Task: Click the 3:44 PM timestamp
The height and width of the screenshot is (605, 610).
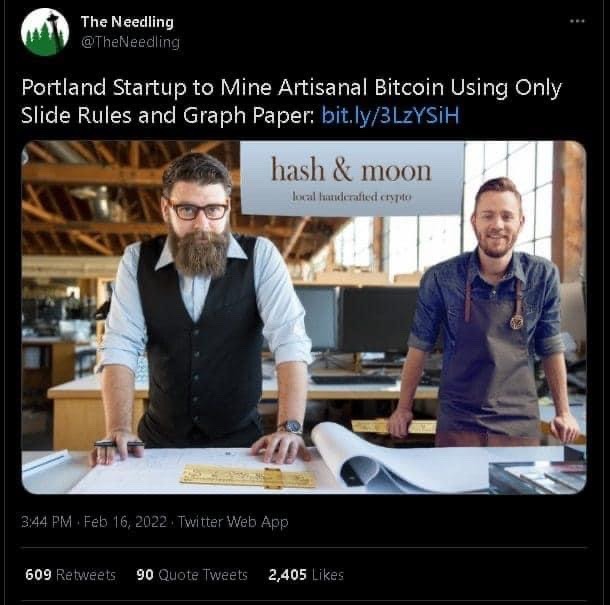Action: tap(47, 521)
